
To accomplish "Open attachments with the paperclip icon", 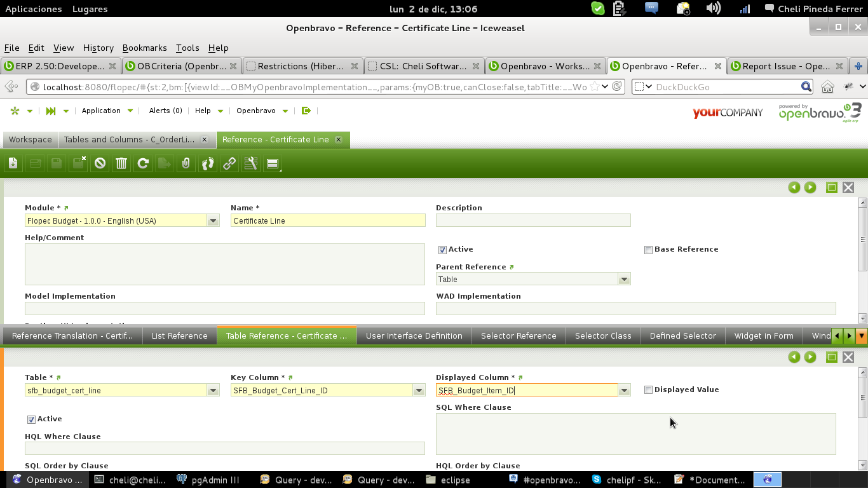I will (186, 164).
